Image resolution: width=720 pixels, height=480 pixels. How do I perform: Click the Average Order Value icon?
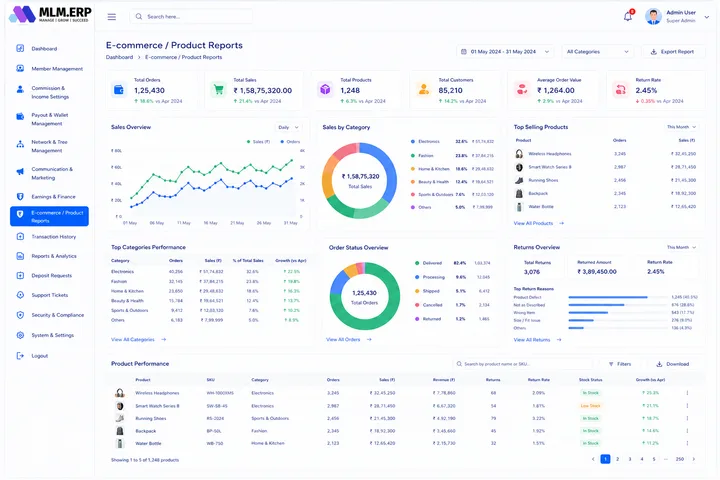522,90
